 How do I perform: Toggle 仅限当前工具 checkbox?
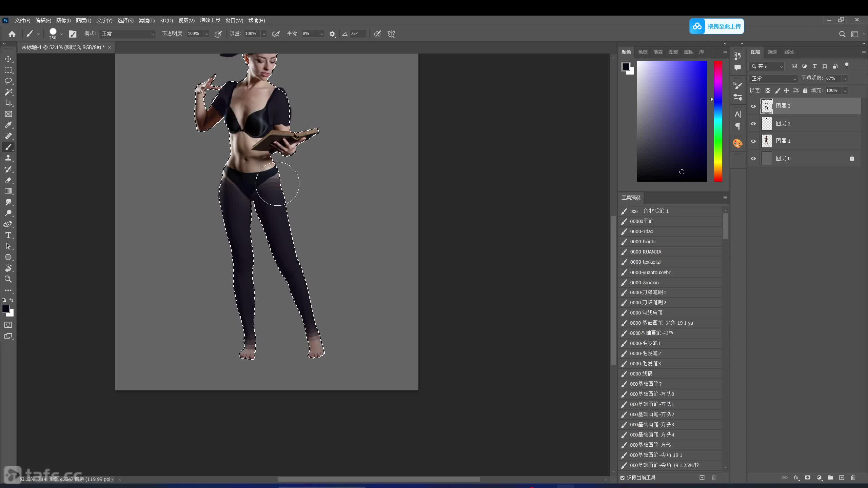click(623, 478)
